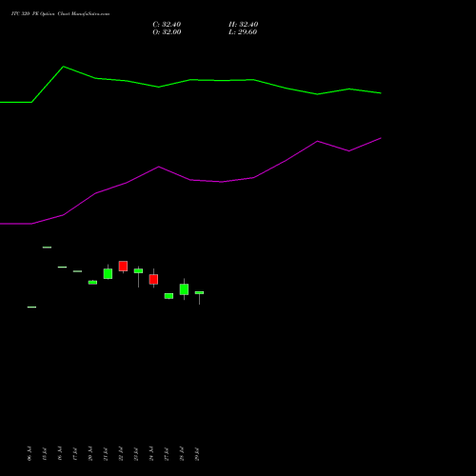Select the red candle above 22 Jul
The height and width of the screenshot is (476, 476).
pyautogui.click(x=123, y=267)
